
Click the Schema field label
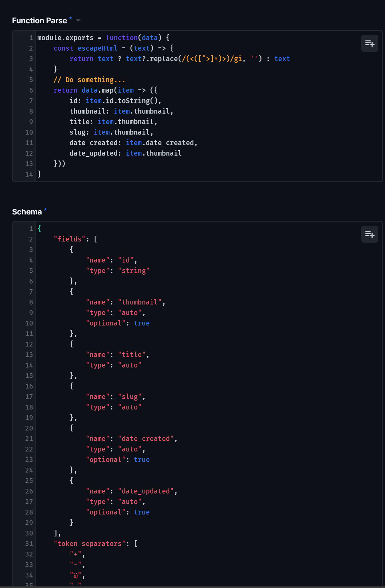click(27, 212)
